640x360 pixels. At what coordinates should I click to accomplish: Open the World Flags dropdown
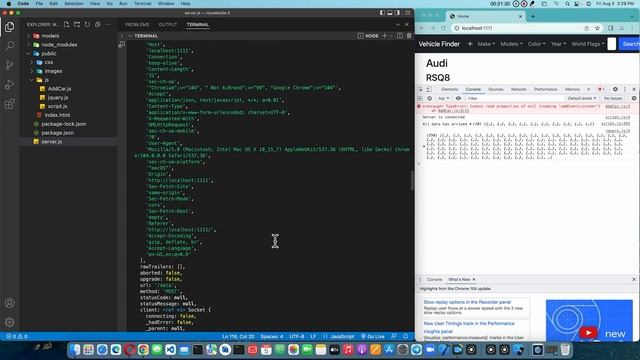pos(588,44)
